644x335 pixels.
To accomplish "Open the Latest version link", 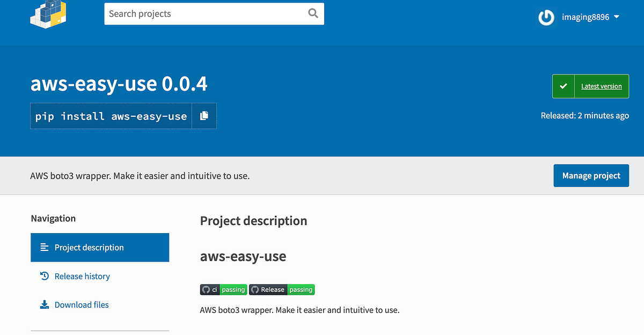I will 601,86.
